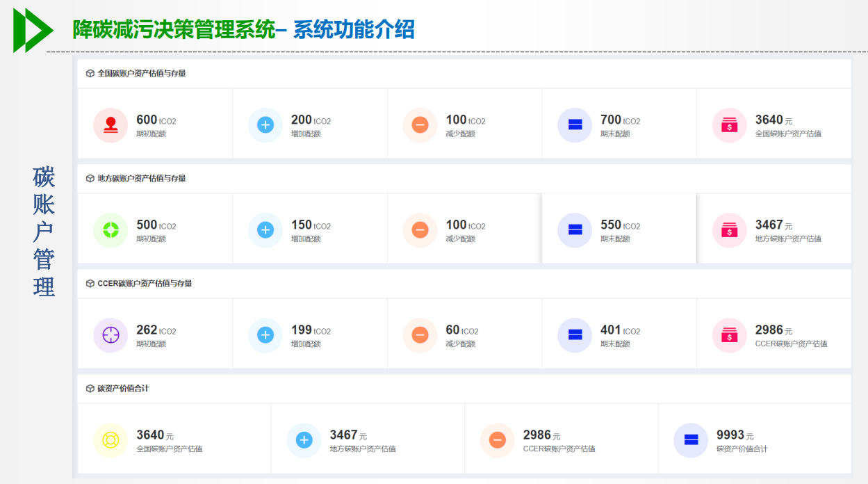
Task: Click the 2986 元 value in CCER row
Action: point(774,330)
